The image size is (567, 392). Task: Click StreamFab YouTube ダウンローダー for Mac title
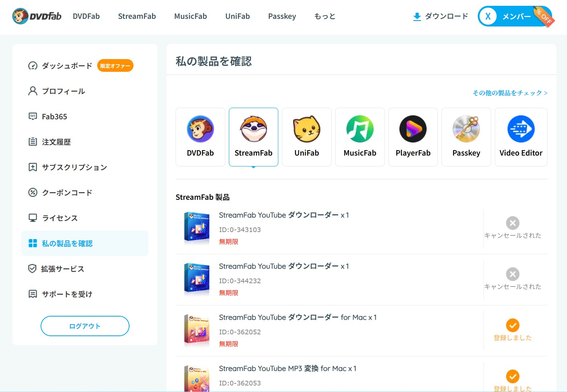pyautogui.click(x=298, y=317)
